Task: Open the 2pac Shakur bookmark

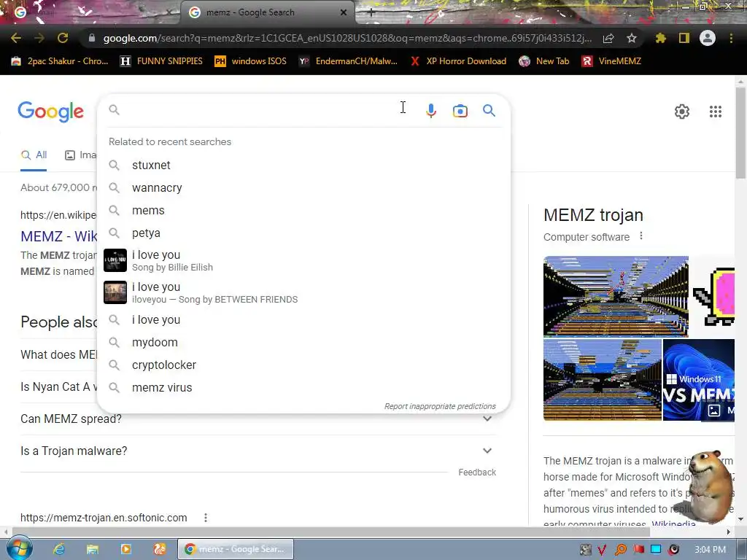Action: pos(60,61)
